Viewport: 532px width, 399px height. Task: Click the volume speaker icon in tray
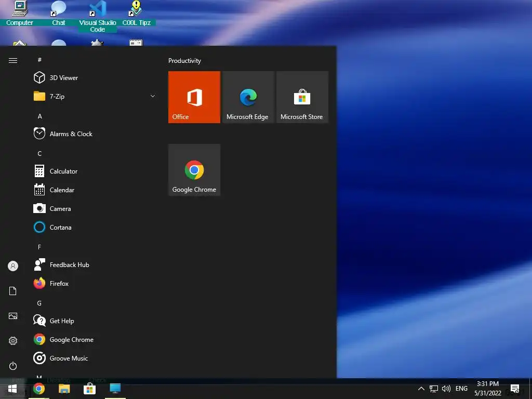446,389
